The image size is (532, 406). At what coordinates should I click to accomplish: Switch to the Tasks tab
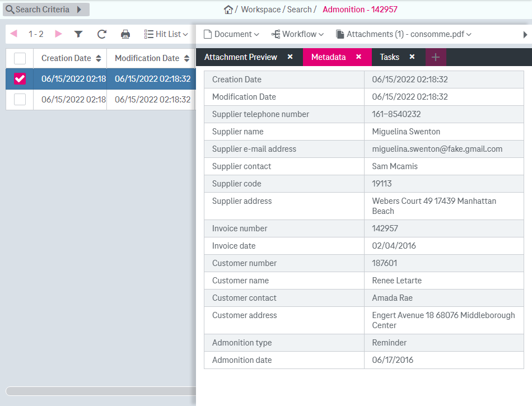click(390, 57)
